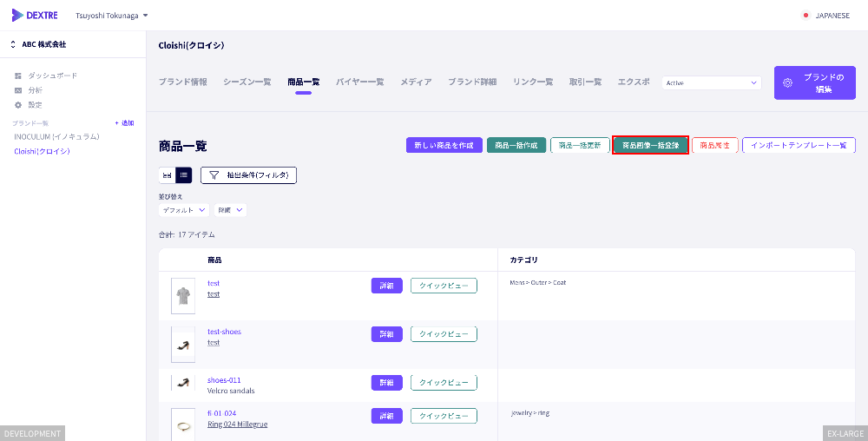The width and height of the screenshot is (868, 441).
Task: Switch to grid view icon
Action: (x=167, y=175)
